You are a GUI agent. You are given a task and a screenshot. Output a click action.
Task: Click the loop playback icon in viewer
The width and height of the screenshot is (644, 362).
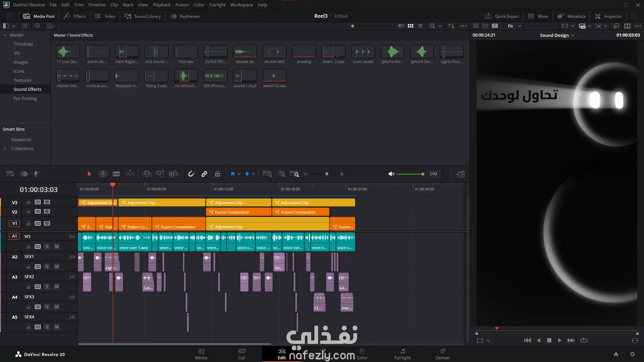coord(584,340)
